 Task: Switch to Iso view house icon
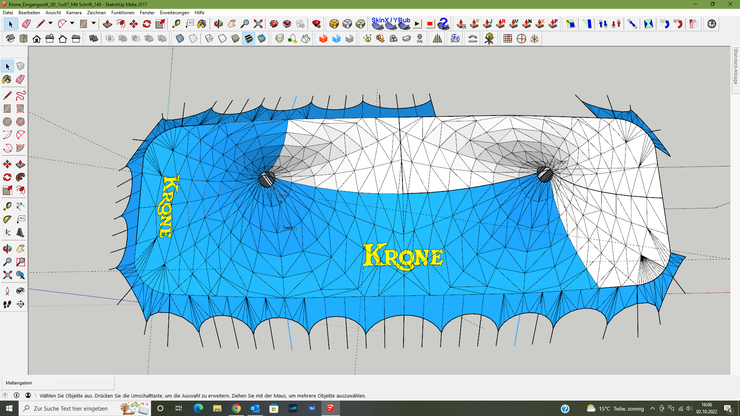tap(10, 39)
